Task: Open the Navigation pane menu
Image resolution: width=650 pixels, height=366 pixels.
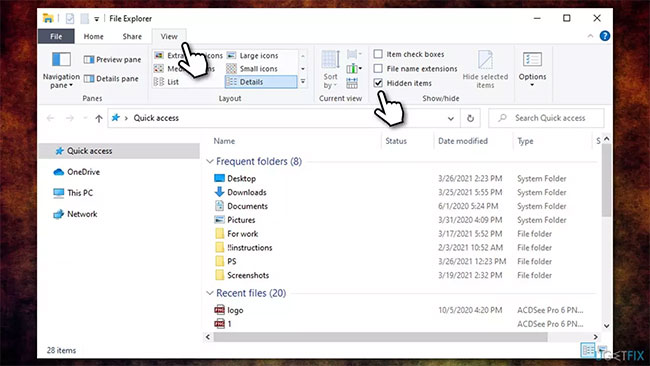Action: [x=61, y=70]
